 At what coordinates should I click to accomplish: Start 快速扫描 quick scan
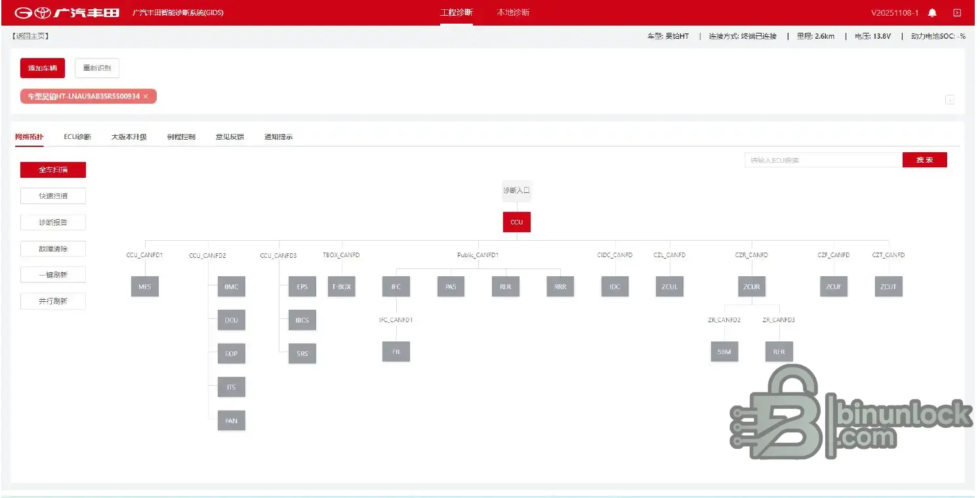pyautogui.click(x=53, y=196)
